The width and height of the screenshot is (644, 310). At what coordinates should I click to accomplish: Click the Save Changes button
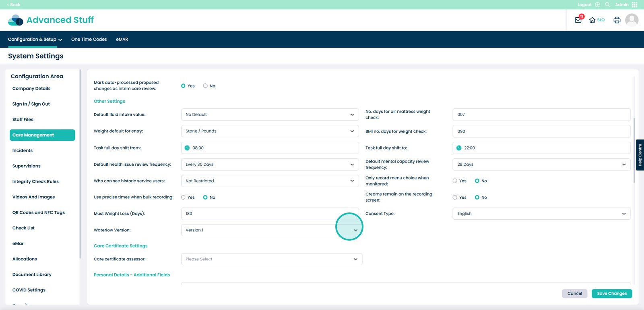click(611, 293)
